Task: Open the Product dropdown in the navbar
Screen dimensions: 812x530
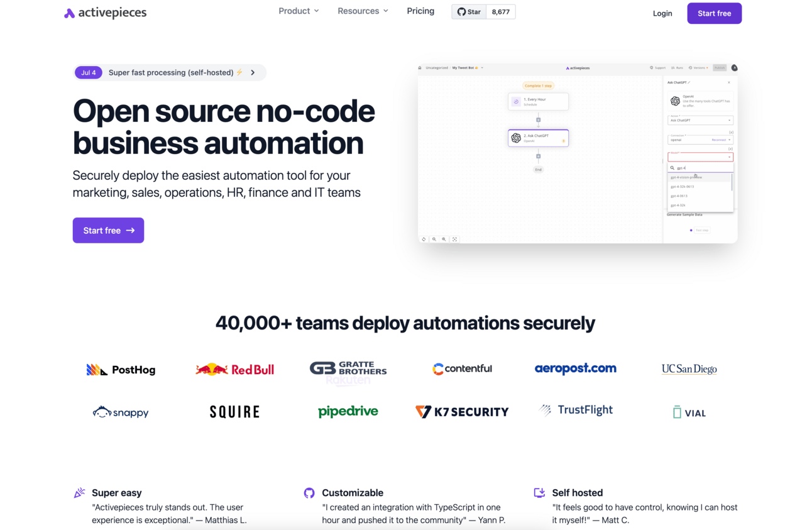Action: click(299, 11)
